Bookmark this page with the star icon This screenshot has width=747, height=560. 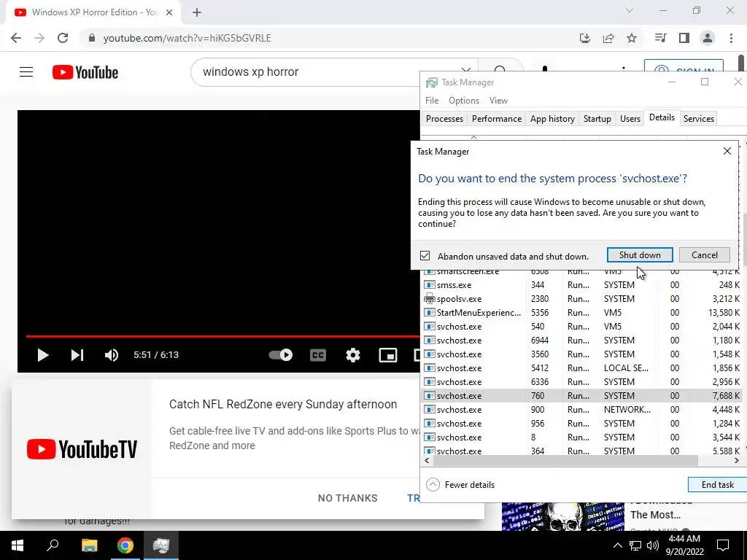(632, 38)
